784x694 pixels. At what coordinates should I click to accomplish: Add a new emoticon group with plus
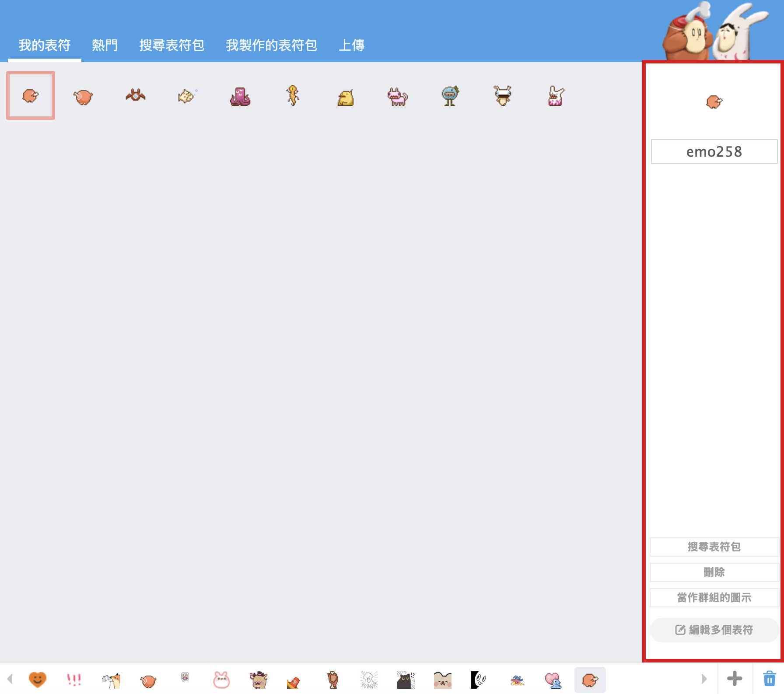point(735,679)
